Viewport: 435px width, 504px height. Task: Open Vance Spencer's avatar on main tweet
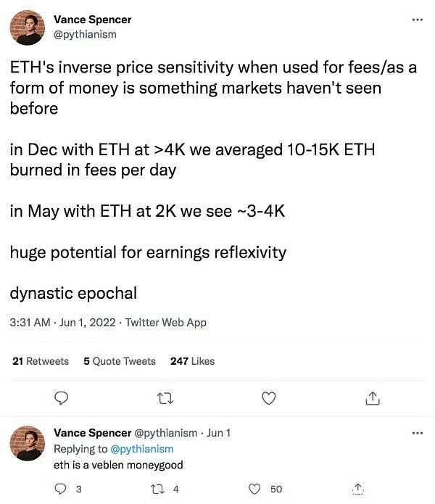28,28
